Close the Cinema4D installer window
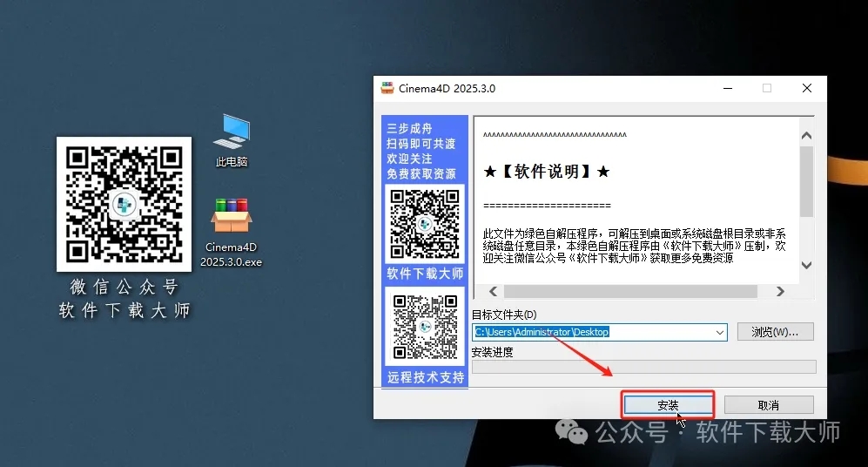 (x=807, y=88)
